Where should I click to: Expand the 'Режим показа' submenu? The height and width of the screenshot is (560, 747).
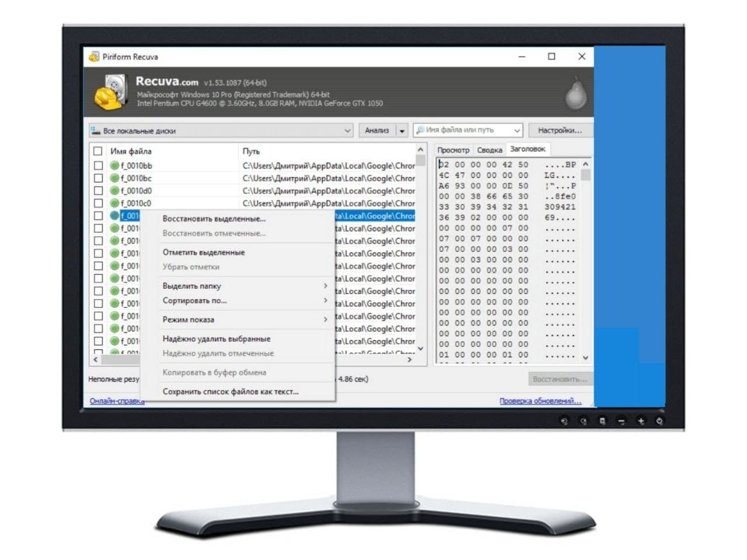325,319
